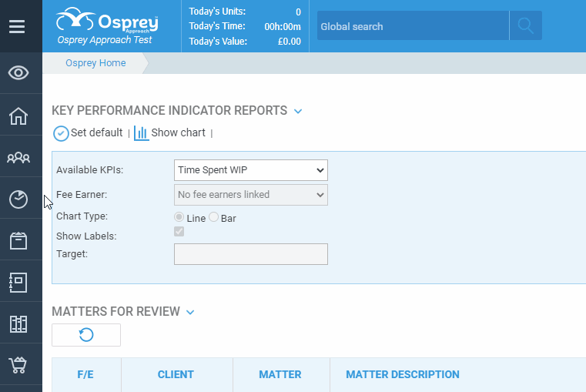Click into the Global search field
586x392 pixels.
click(x=413, y=25)
